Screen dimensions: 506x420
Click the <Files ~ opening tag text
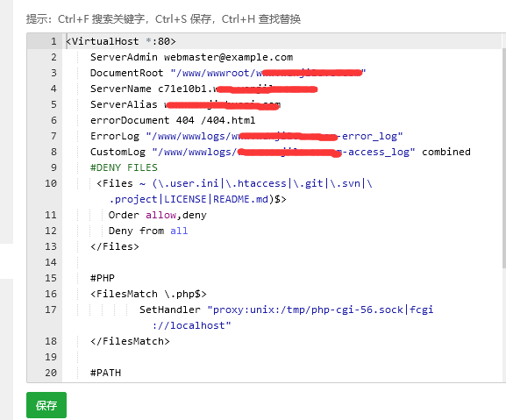121,183
